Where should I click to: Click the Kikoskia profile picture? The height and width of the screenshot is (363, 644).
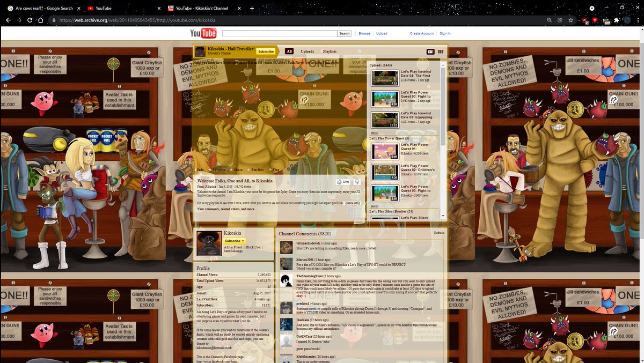pos(208,243)
